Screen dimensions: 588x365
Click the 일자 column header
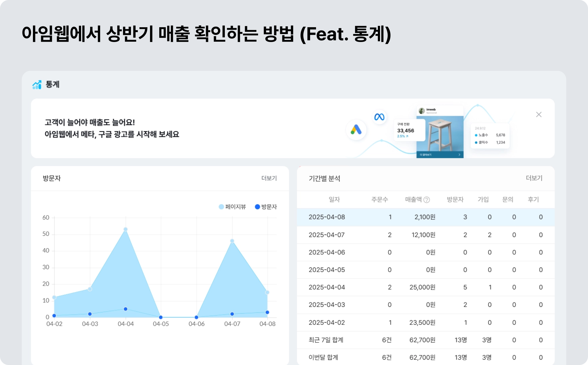(x=334, y=200)
